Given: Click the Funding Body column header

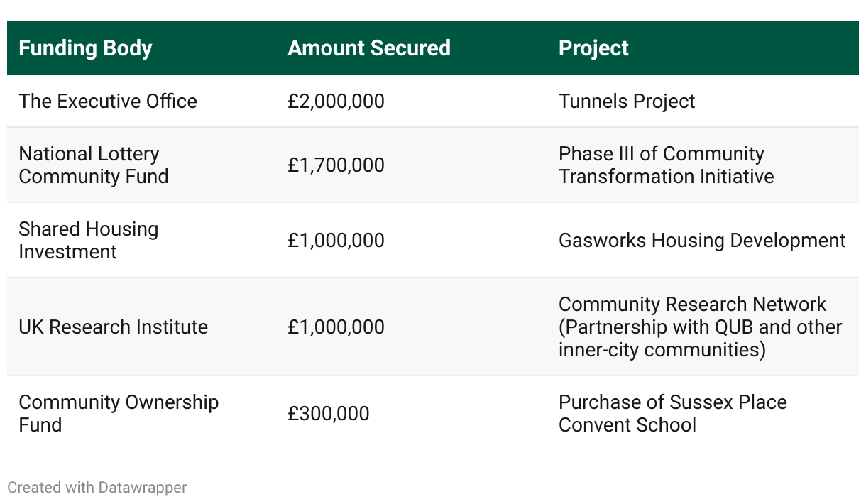Looking at the screenshot, I should 85,48.
